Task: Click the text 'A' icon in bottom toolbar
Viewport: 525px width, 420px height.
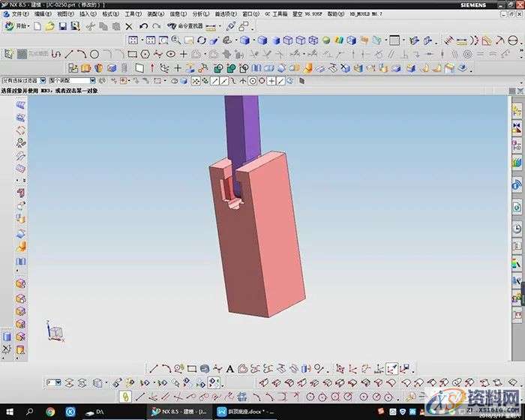Action: [x=229, y=368]
